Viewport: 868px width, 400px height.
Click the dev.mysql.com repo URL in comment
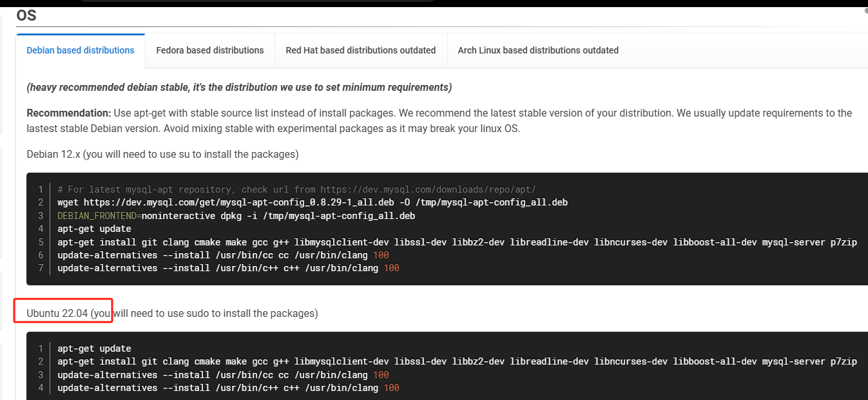click(428, 189)
